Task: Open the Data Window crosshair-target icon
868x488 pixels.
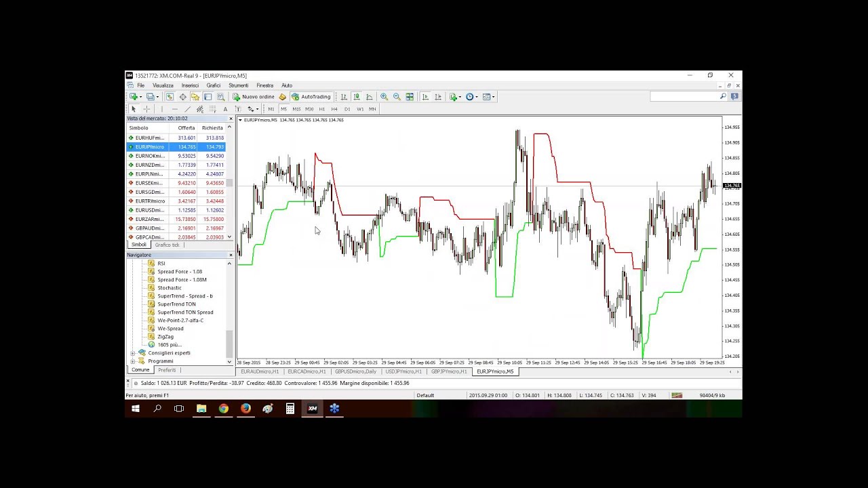Action: (182, 97)
